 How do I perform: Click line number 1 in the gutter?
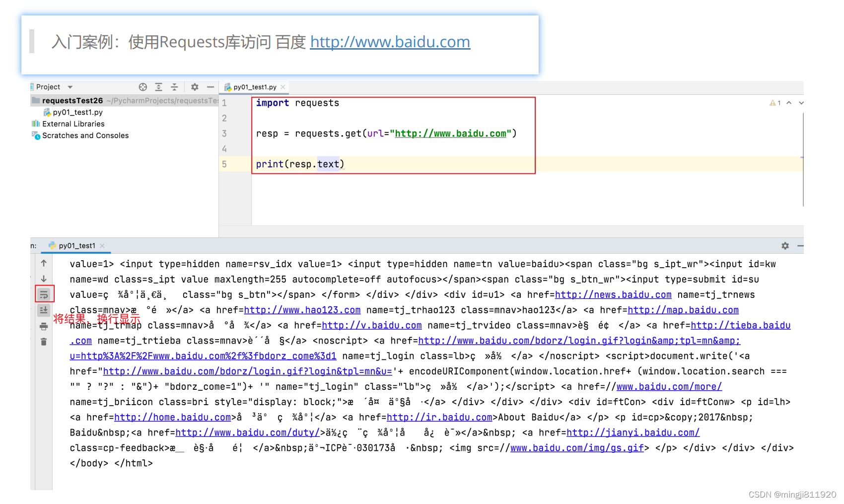224,103
